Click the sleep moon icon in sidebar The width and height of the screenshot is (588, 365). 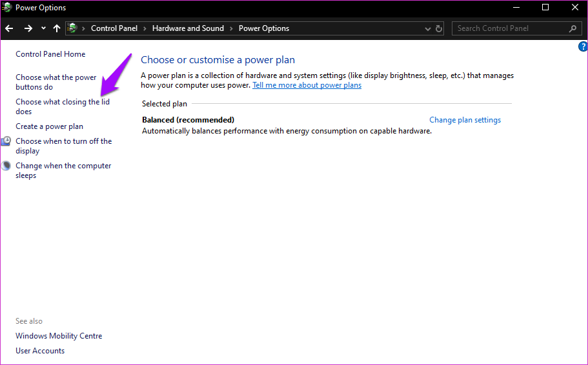tap(6, 166)
